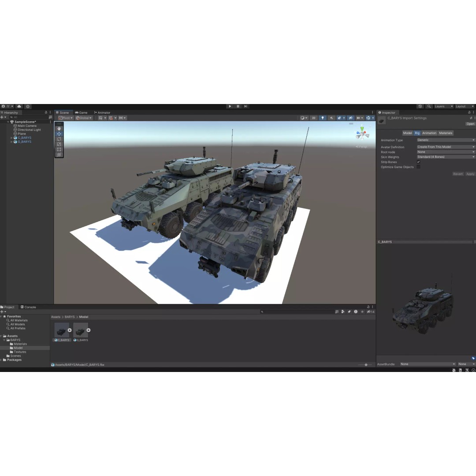The width and height of the screenshot is (476, 476).
Task: Switch to the Game tab
Action: (81, 112)
